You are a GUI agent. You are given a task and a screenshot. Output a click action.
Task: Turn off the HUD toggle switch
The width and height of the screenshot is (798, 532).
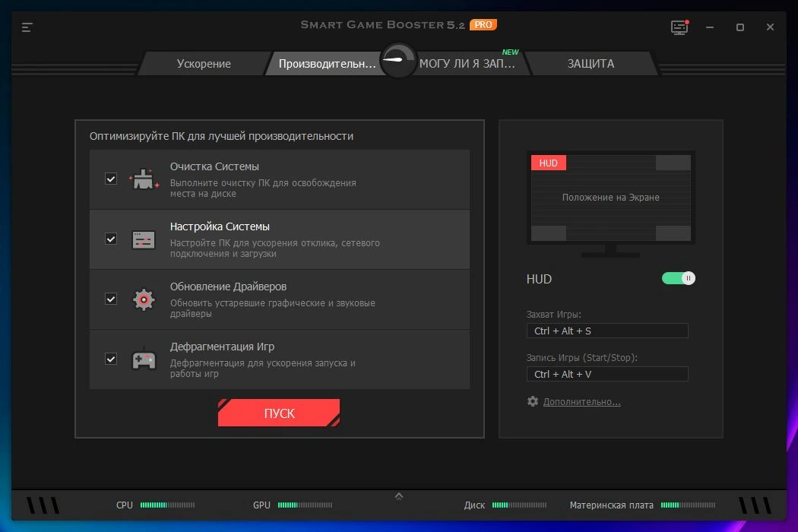click(x=679, y=278)
